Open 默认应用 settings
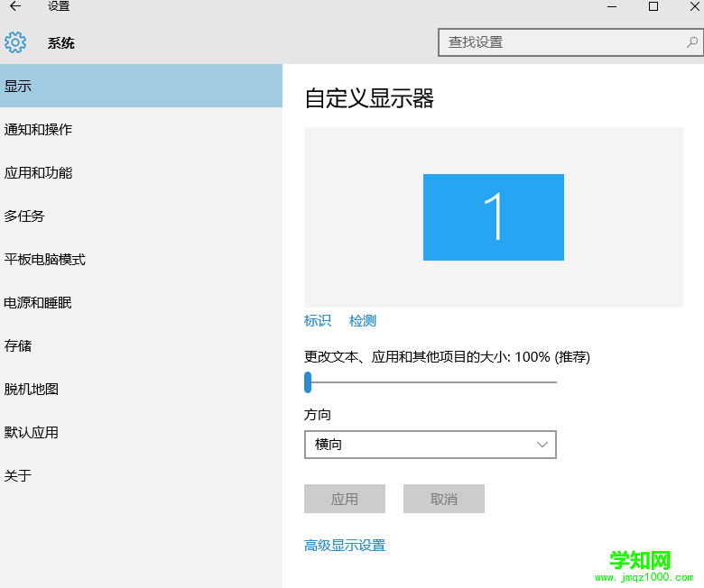This screenshot has height=588, width=704. click(141, 432)
